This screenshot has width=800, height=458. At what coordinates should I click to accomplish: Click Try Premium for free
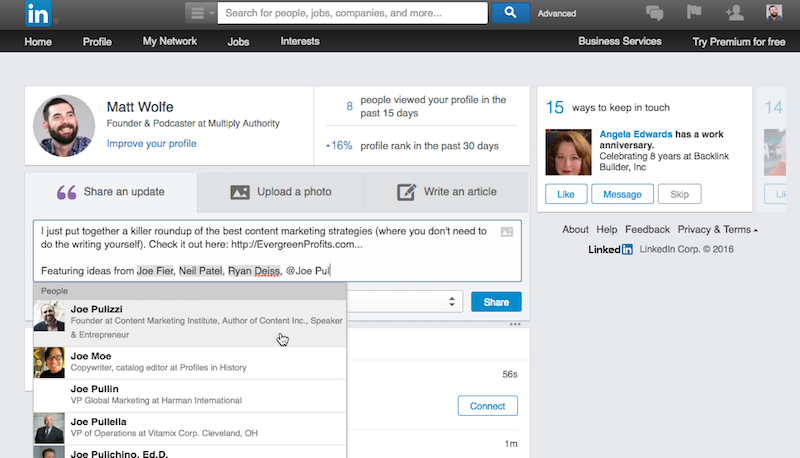[739, 42]
